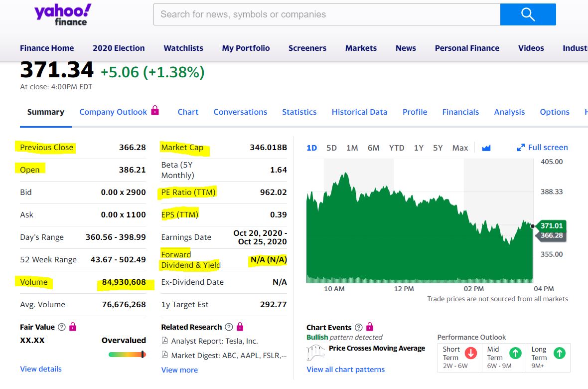
Task: Select the 1D chart range
Action: click(311, 148)
